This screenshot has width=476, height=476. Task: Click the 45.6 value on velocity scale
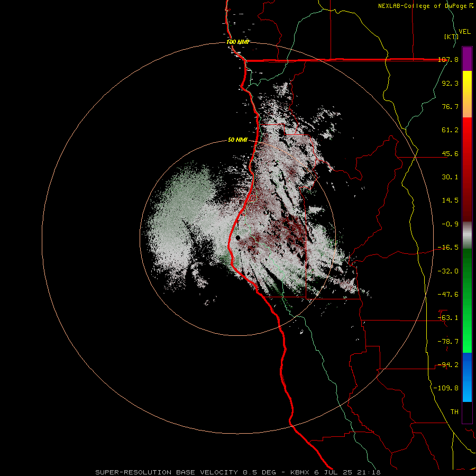click(450, 153)
